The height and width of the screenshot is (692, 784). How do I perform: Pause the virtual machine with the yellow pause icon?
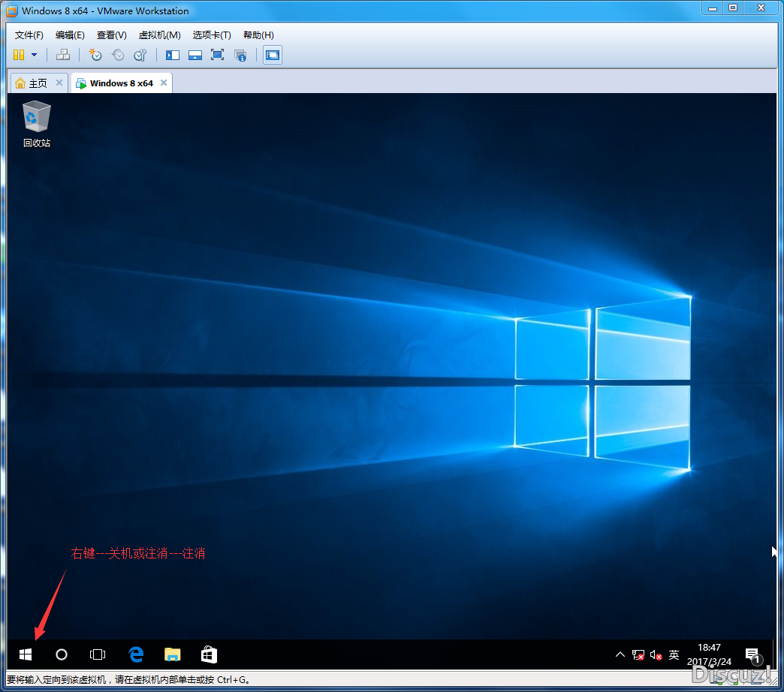coord(19,55)
